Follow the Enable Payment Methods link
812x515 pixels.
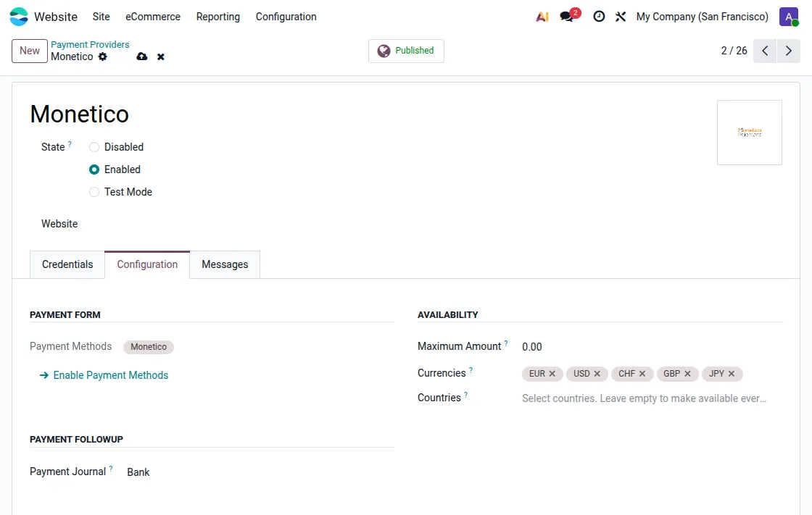click(104, 375)
